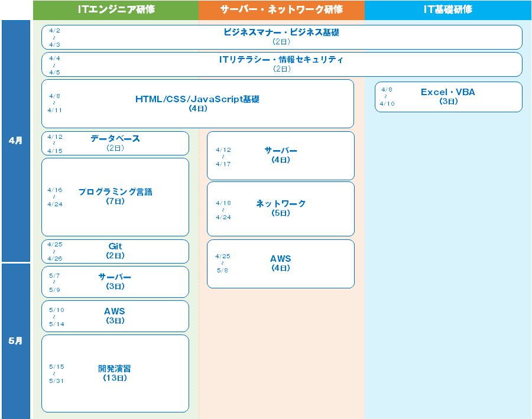This screenshot has width=532, height=419.
Task: Click the (13日) duration under 開発演習
Action: pyautogui.click(x=115, y=378)
